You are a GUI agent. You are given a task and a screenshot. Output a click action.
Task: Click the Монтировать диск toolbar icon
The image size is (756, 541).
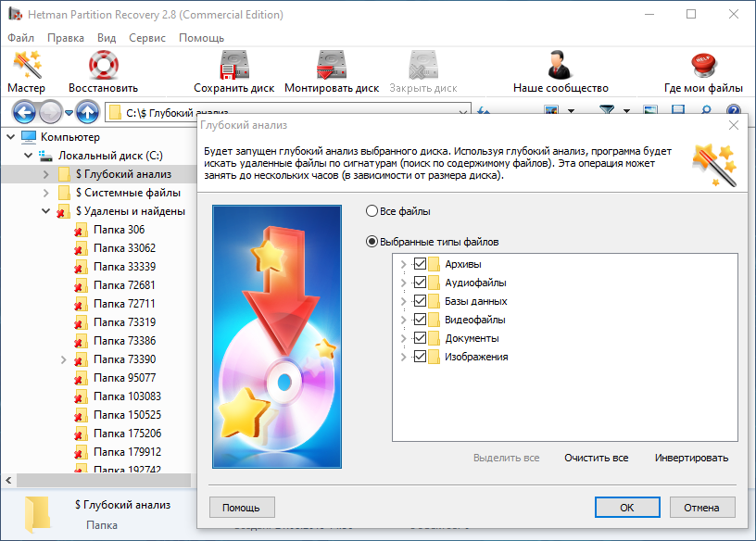[x=331, y=67]
